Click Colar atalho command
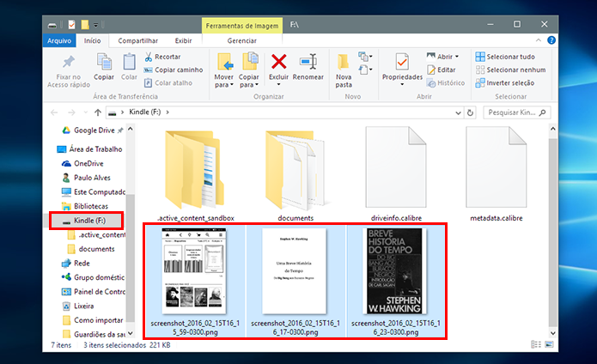597x364 pixels. coord(168,82)
